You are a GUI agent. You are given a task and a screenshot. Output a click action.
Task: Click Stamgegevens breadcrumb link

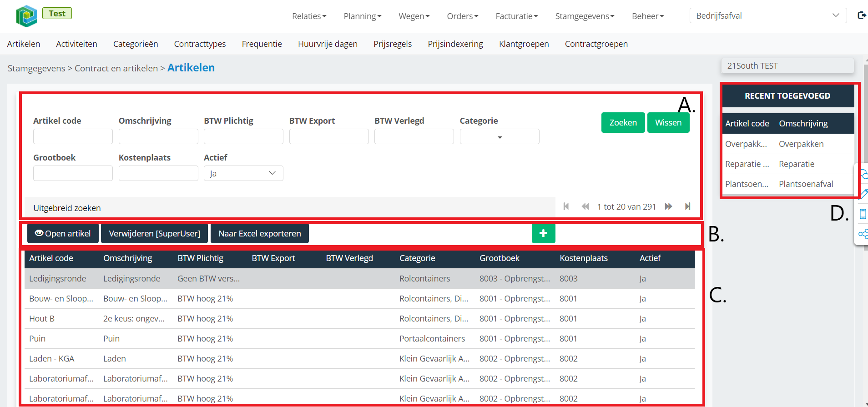36,68
